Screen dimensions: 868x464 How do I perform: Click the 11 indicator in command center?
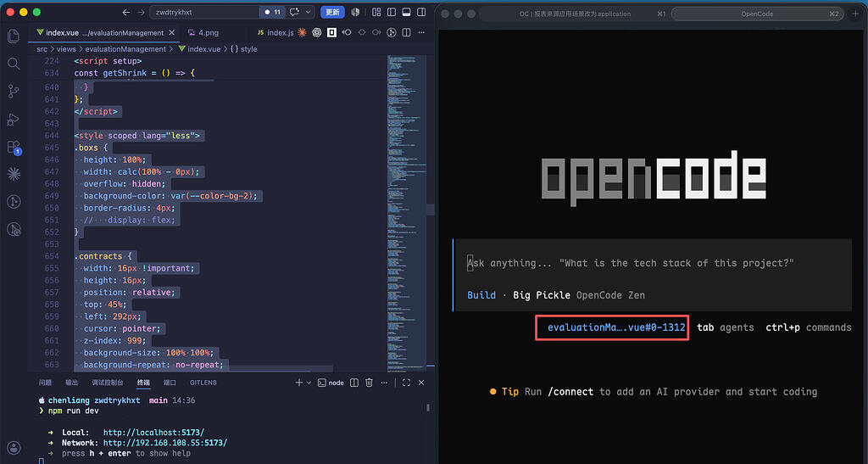(273, 12)
